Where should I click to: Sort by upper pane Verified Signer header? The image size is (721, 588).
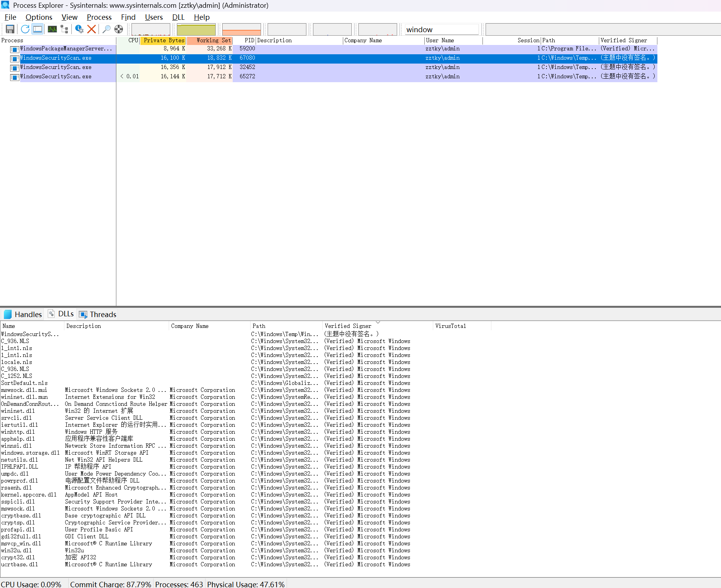(628, 40)
